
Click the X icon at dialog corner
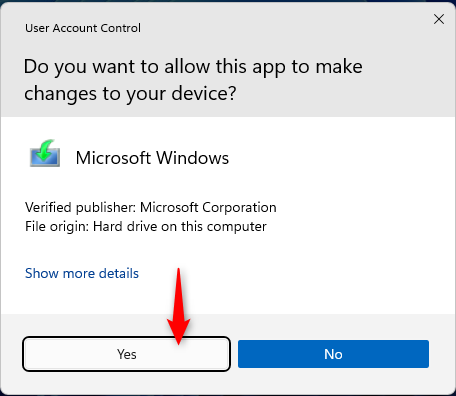[x=439, y=19]
